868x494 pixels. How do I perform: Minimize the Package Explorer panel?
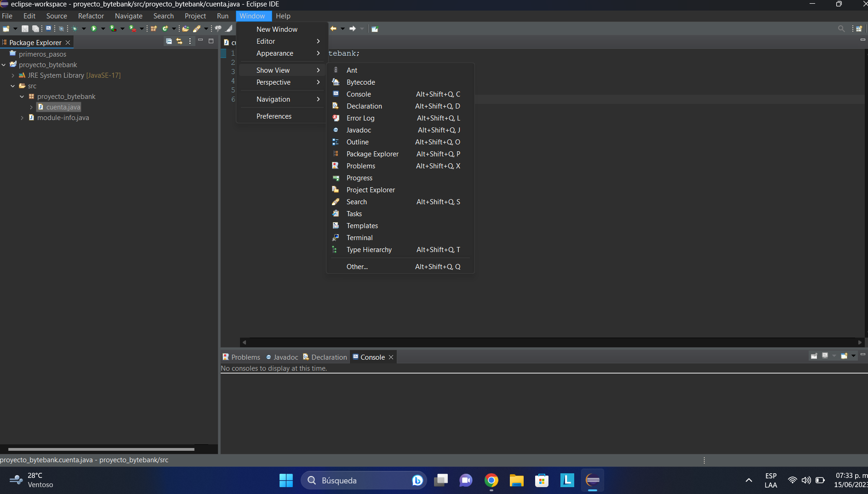tap(200, 41)
